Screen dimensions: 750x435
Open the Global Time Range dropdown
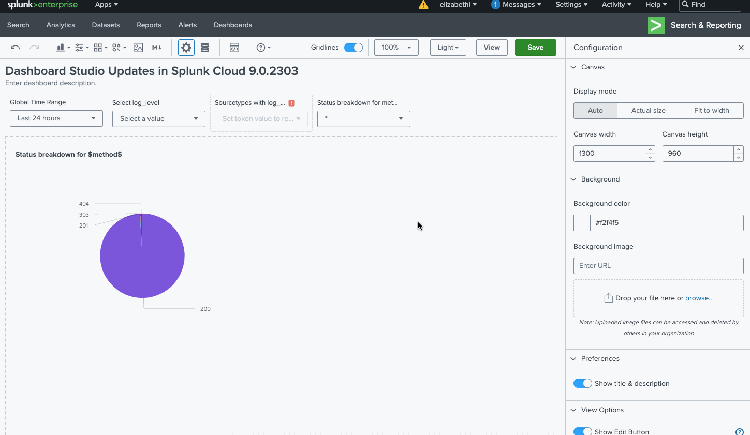click(57, 118)
